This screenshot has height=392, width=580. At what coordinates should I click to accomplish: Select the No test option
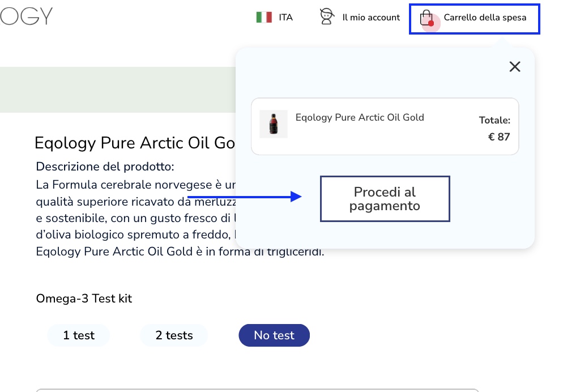point(274,335)
